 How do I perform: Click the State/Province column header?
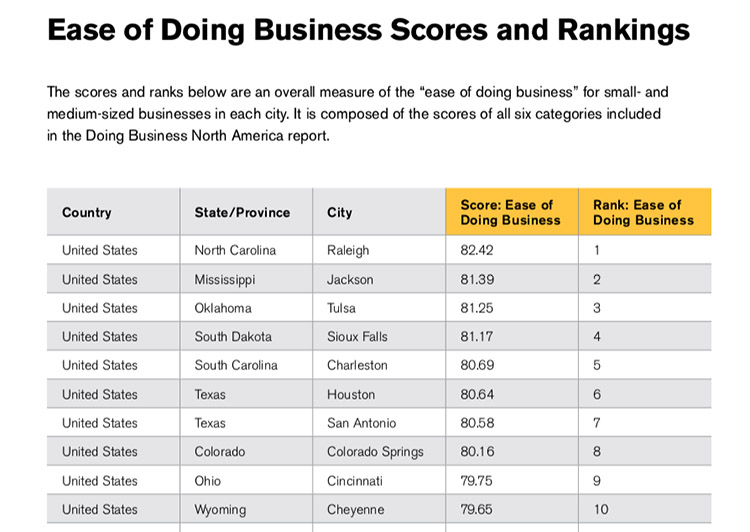(242, 213)
